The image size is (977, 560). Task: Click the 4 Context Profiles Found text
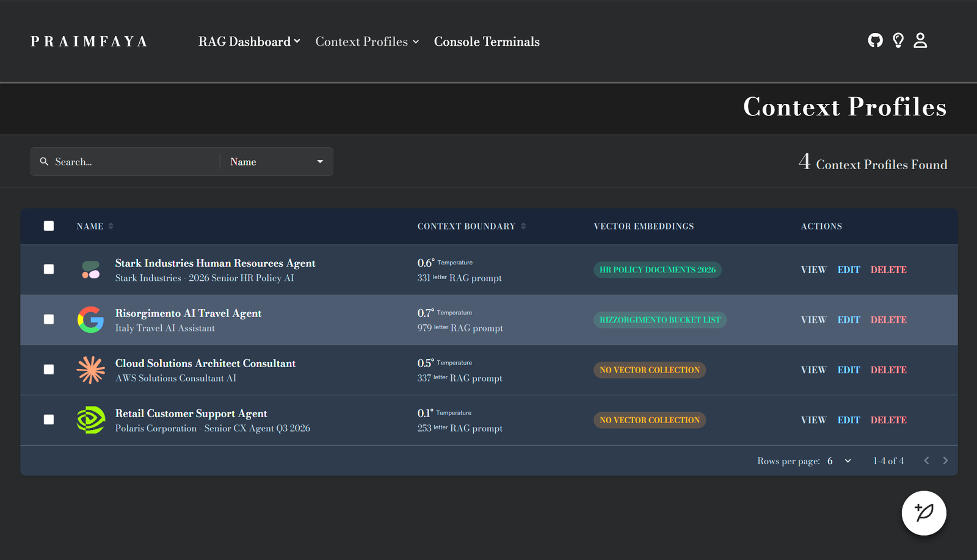click(x=873, y=162)
